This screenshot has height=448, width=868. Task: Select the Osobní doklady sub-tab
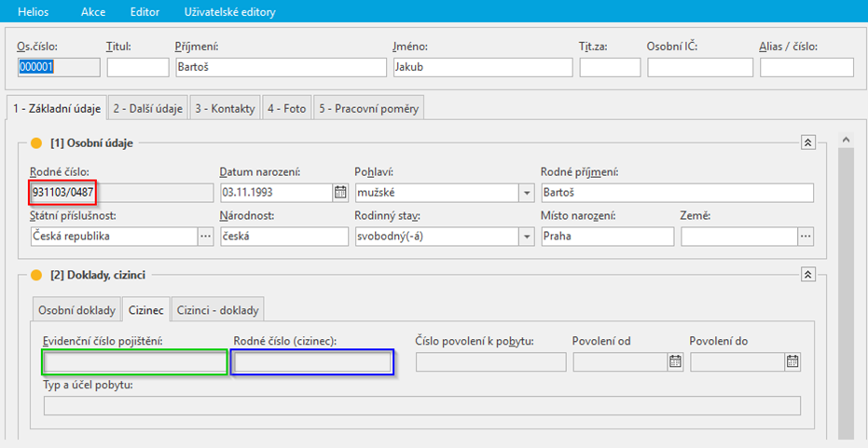point(77,310)
